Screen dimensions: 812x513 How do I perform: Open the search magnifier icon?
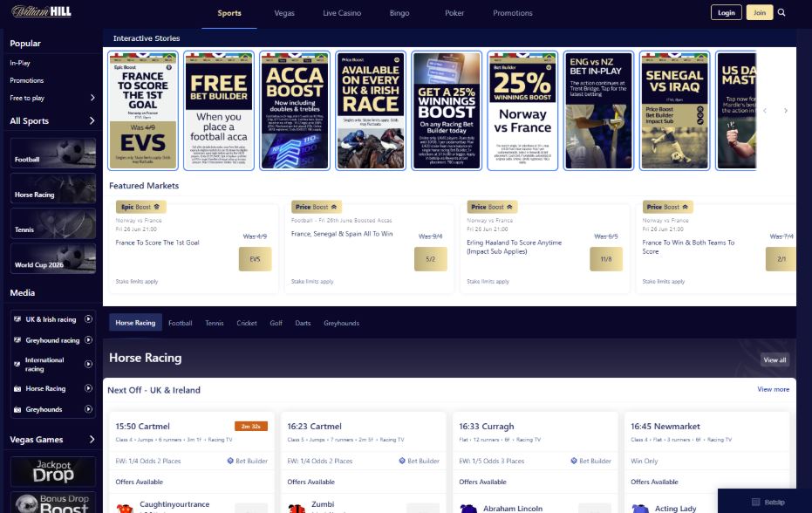click(781, 12)
